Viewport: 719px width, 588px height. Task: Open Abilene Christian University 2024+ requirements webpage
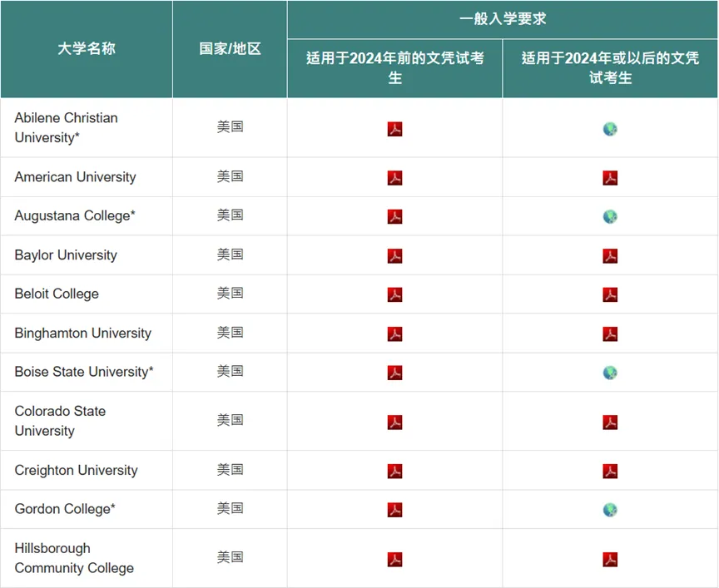click(x=610, y=129)
